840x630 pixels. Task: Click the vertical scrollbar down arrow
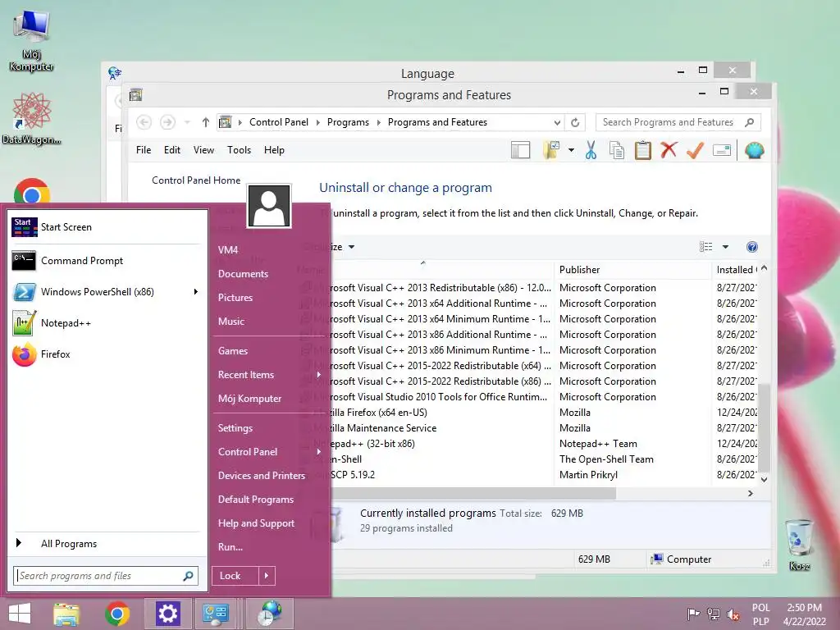coord(765,479)
